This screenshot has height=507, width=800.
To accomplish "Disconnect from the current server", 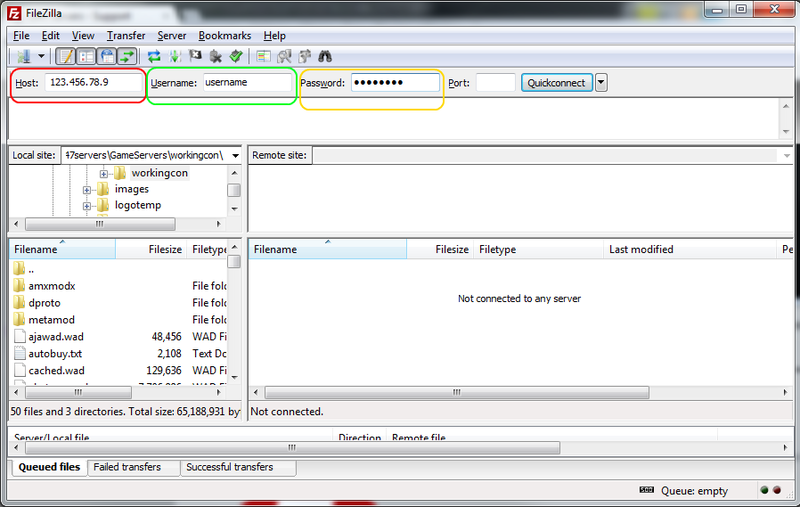I will (x=215, y=56).
